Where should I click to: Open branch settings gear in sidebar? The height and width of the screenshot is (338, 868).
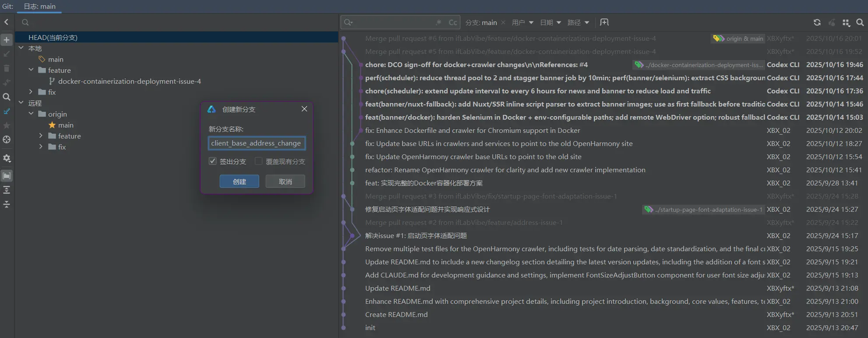(x=7, y=158)
